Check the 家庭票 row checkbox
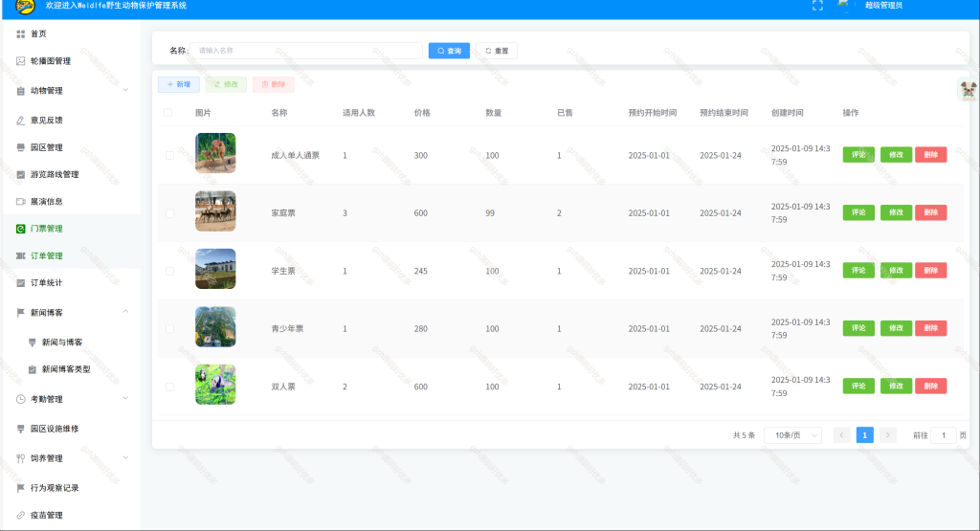980x531 pixels. tap(170, 213)
